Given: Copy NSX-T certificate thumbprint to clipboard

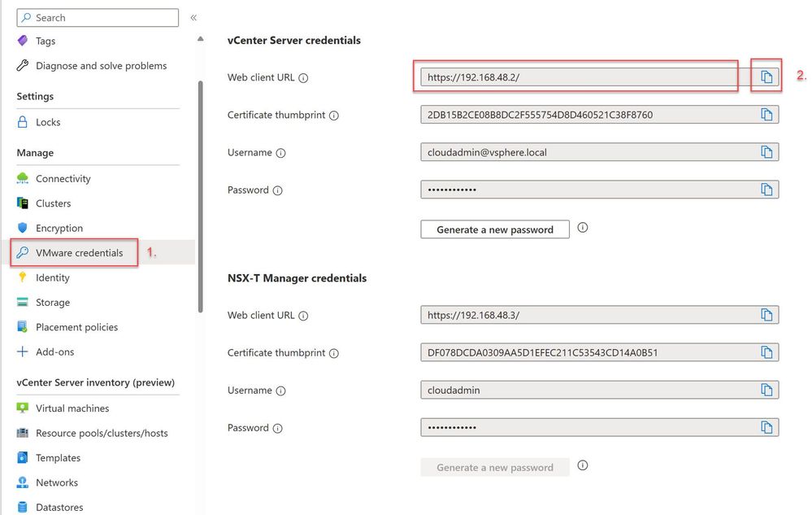Looking at the screenshot, I should pos(766,352).
